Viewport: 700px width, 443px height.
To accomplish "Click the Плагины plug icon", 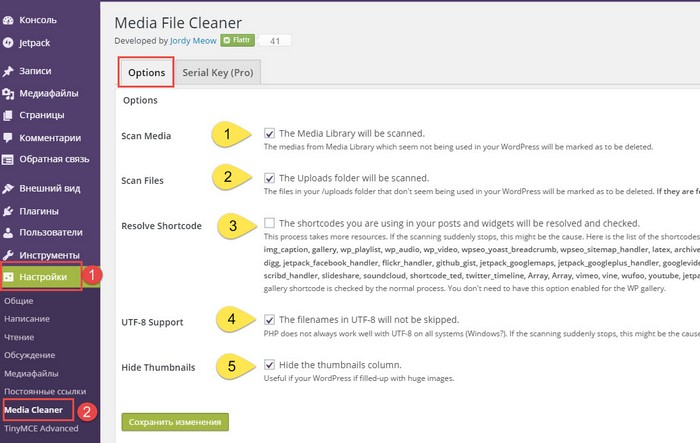I will (x=8, y=211).
